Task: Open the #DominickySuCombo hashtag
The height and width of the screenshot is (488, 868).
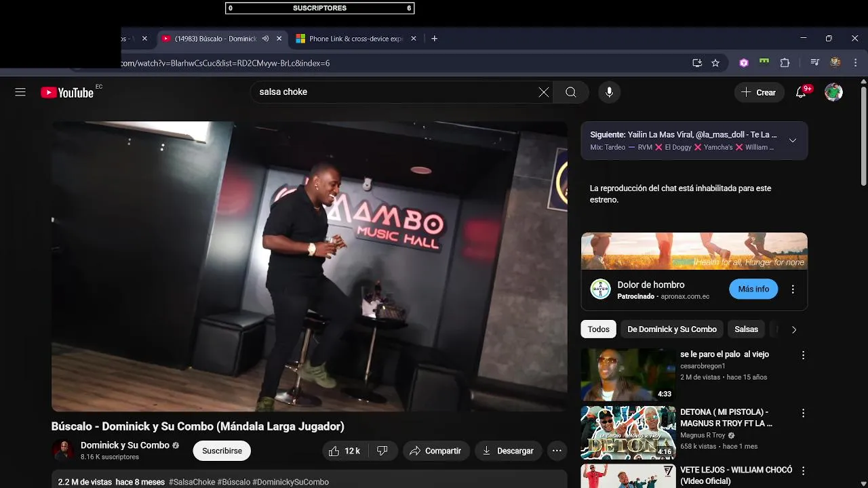Action: 290,482
